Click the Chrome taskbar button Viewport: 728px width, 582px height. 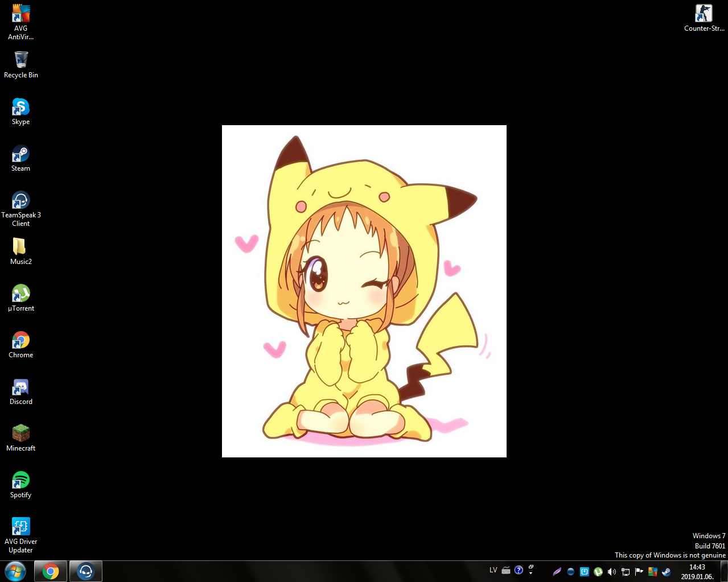51,571
